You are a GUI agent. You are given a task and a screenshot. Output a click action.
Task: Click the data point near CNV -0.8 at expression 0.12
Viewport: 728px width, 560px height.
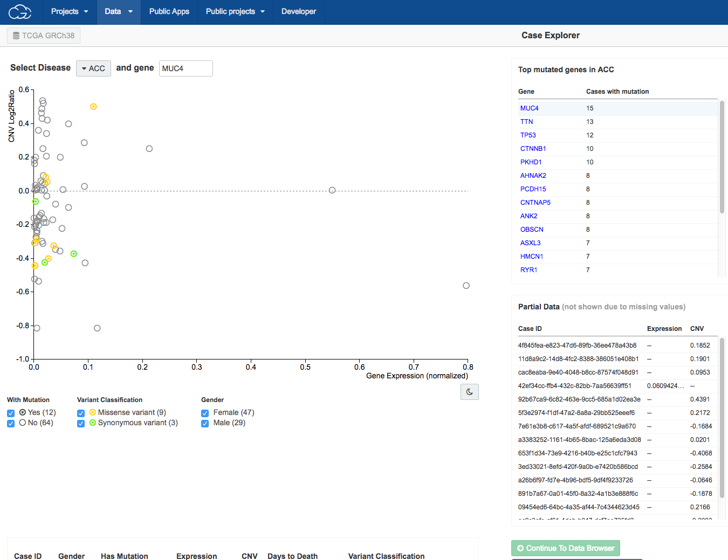97,328
